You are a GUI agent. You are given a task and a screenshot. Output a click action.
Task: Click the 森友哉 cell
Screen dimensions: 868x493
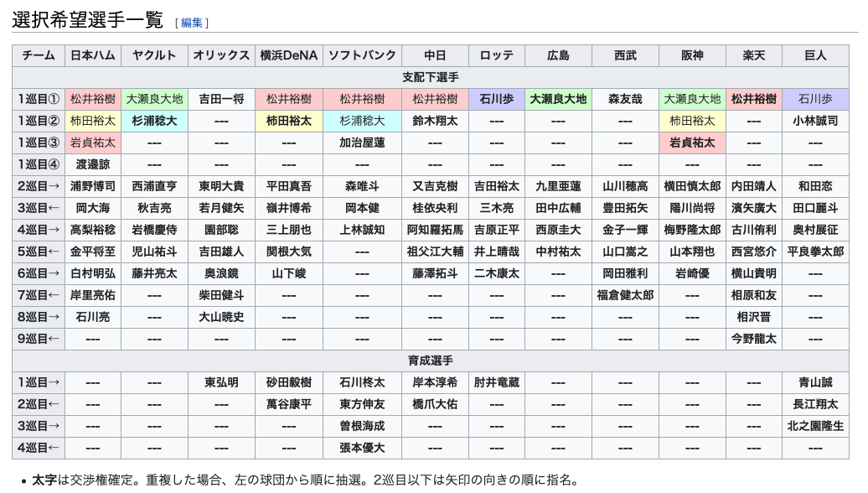point(625,99)
